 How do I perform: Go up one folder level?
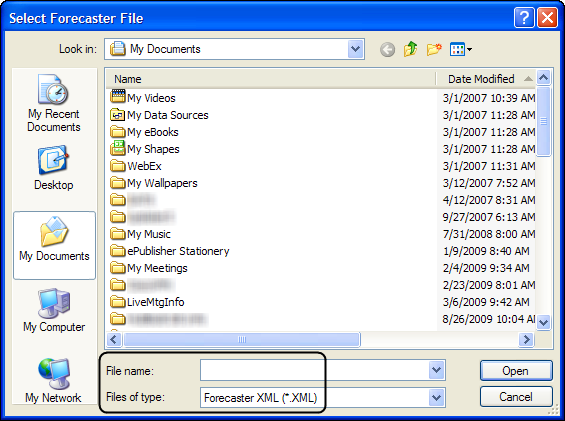[410, 49]
